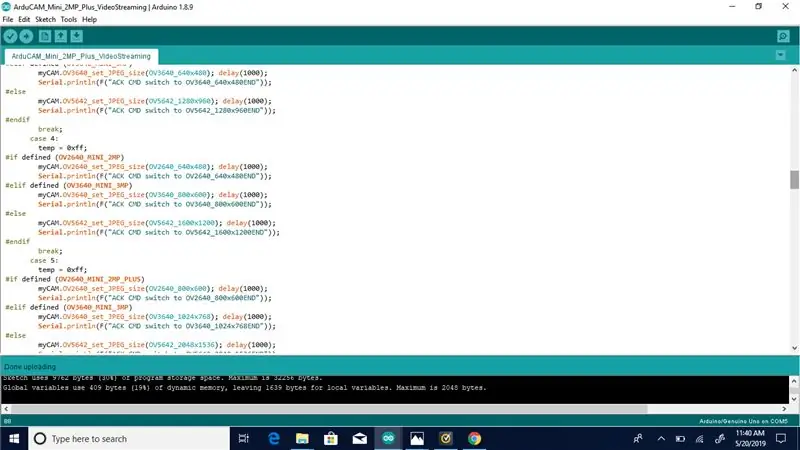Click the OV3640_1024x768 set_JPEG_size line
The height and width of the screenshot is (450, 800).
pos(155,317)
